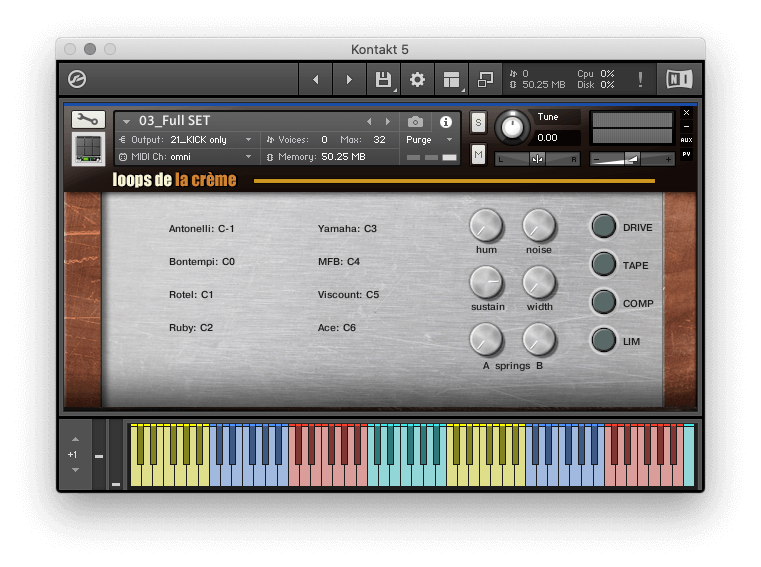761x567 pixels.
Task: Show instrument info with the i icon
Action: (x=446, y=122)
